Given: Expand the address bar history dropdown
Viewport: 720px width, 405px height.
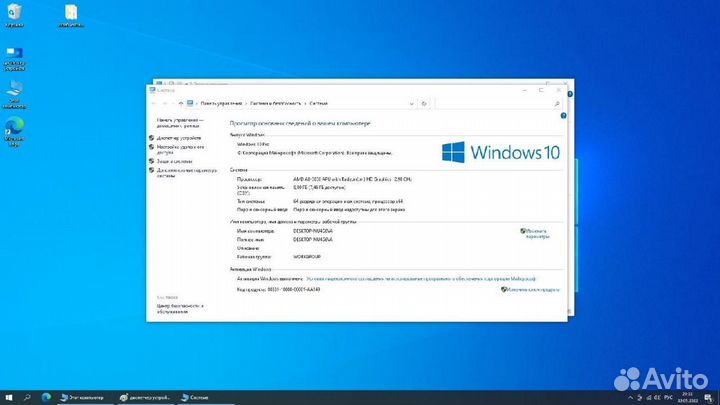Looking at the screenshot, I should 411,104.
